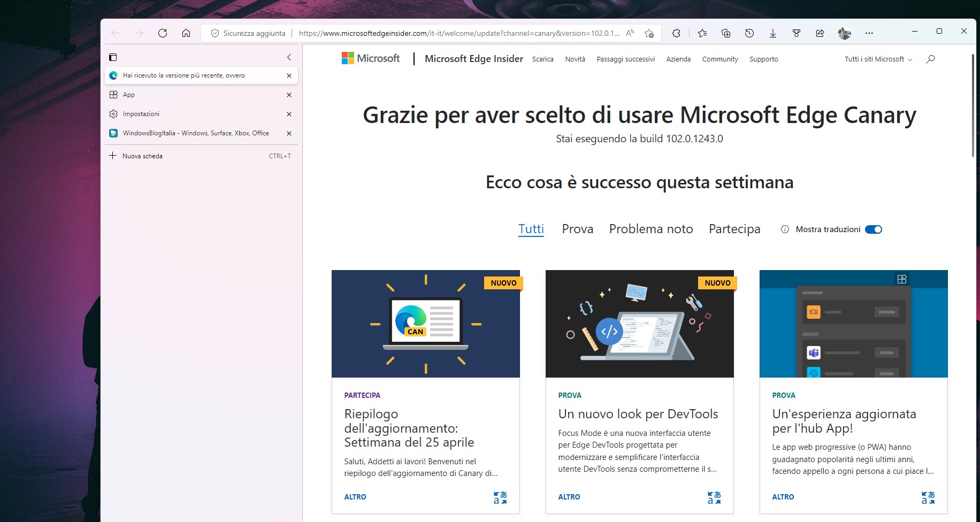Click translate icon on the DevTools card
The height and width of the screenshot is (522, 980).
714,497
